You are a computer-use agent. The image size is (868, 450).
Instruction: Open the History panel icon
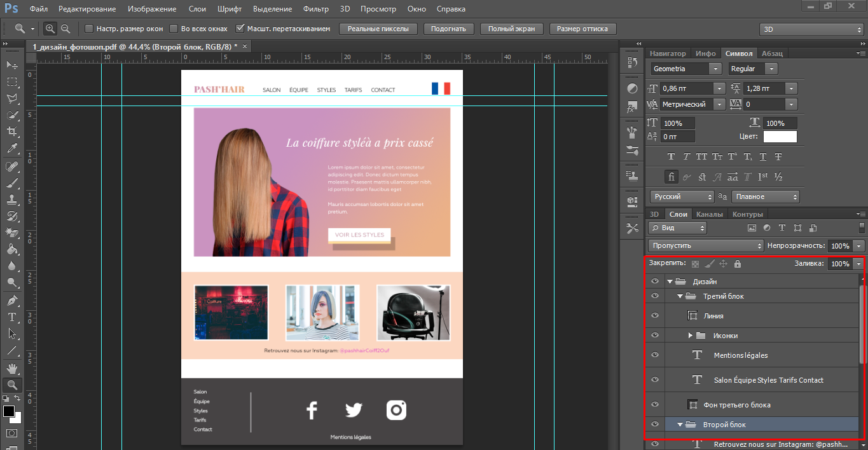pos(632,62)
